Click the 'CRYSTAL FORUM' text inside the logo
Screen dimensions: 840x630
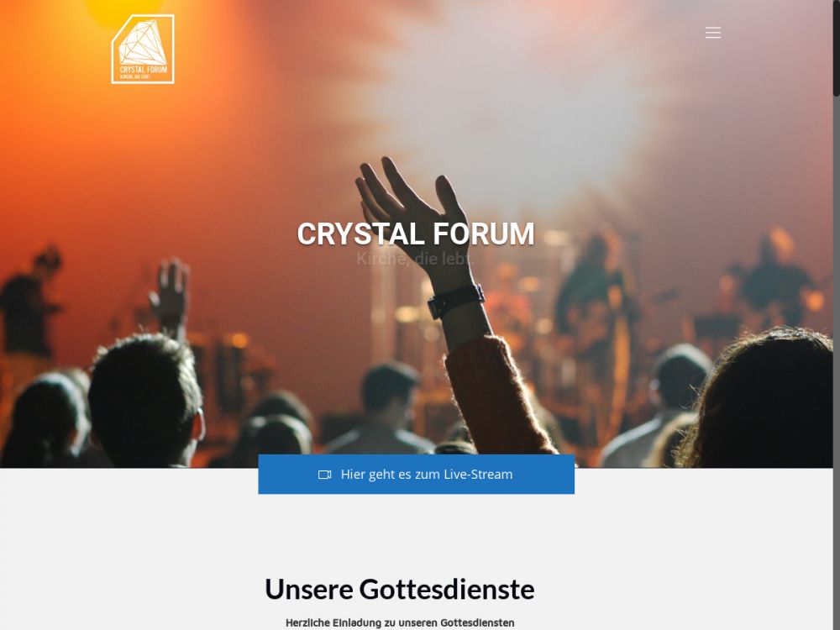tap(143, 70)
